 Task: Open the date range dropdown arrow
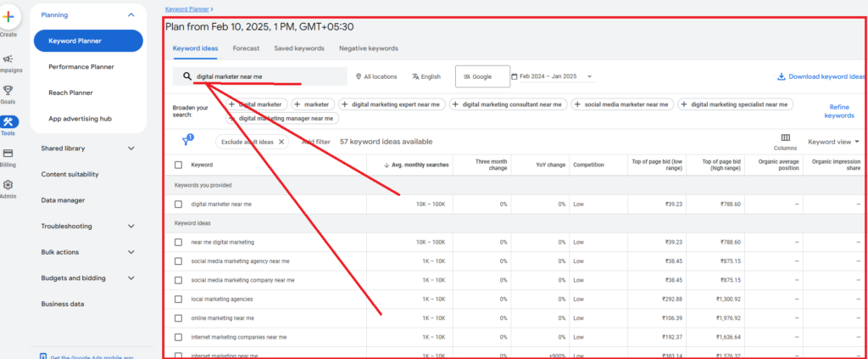coord(589,76)
